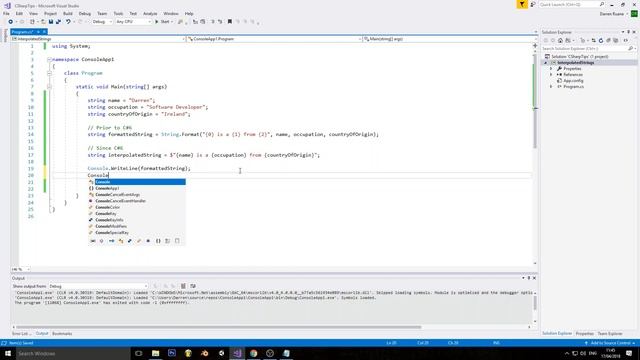Screen dimensions: 640x360
Task: Open the ConsoleApp1.Program type dropdown
Action: (274, 39)
